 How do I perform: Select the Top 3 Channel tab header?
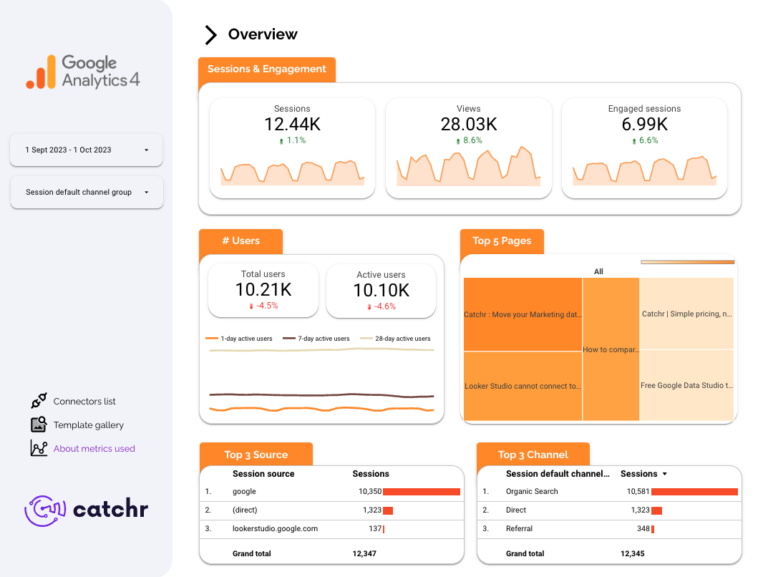(x=533, y=455)
